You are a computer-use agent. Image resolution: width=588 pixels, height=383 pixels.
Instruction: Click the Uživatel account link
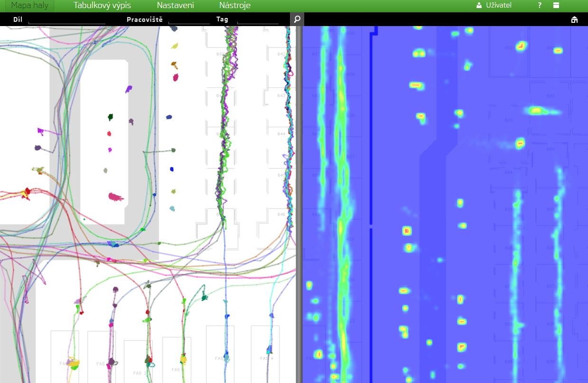498,6
